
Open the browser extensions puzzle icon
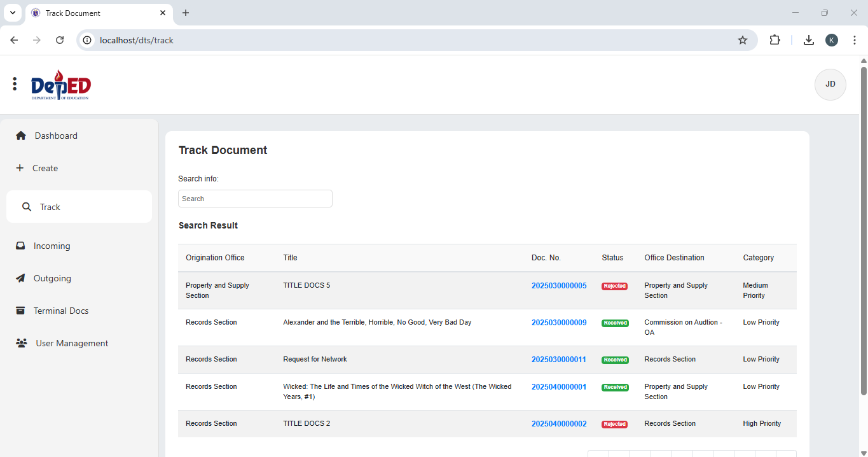tap(775, 40)
